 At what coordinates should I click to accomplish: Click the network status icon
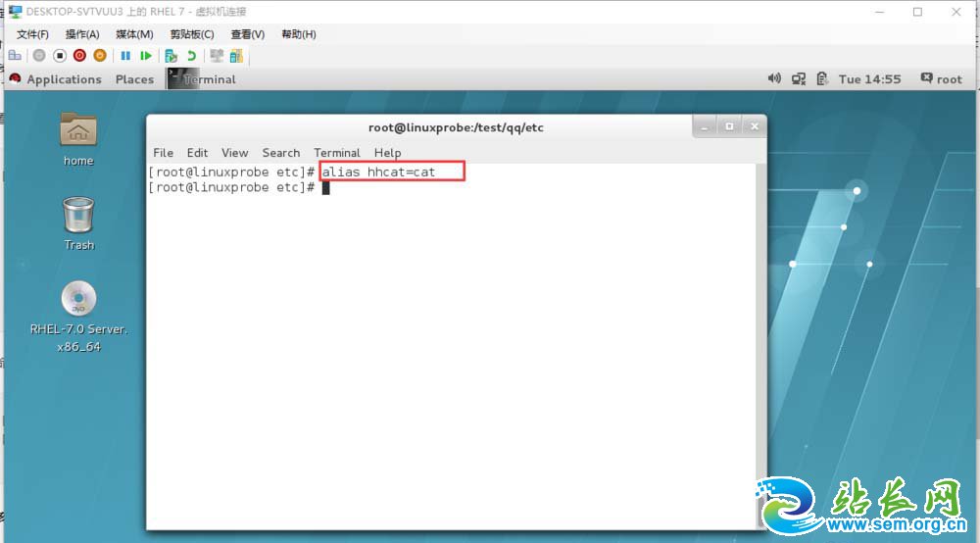point(798,78)
